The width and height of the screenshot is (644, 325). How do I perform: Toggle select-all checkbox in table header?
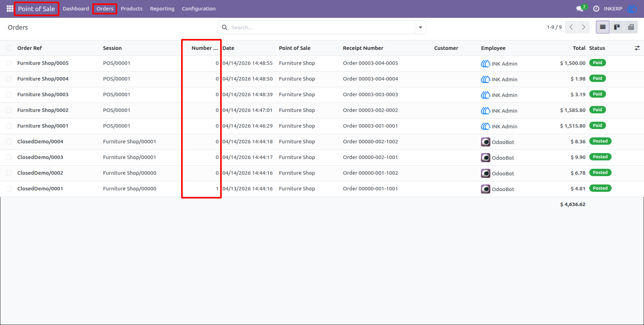9,48
